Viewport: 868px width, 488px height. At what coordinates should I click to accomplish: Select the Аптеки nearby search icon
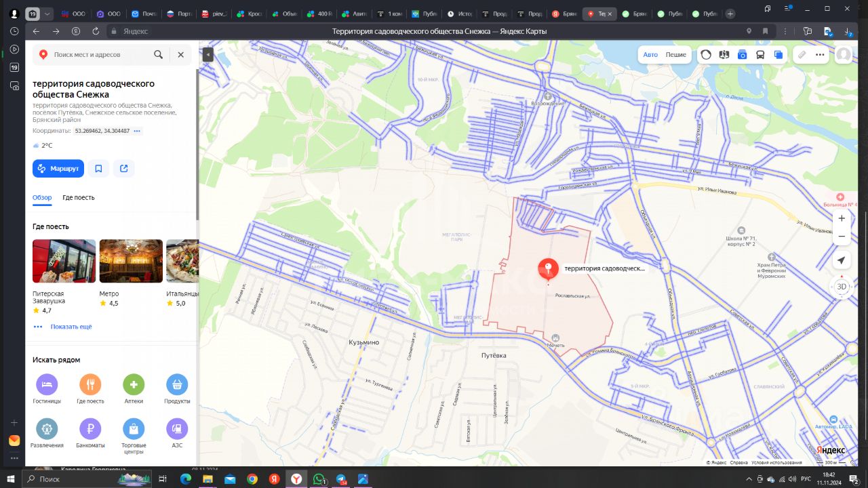[134, 385]
